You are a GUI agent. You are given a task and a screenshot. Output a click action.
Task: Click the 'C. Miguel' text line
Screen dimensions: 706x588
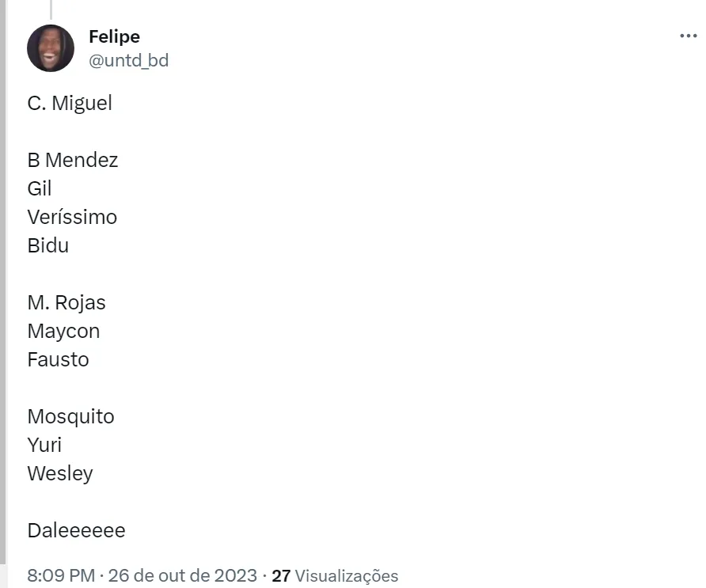pos(70,103)
